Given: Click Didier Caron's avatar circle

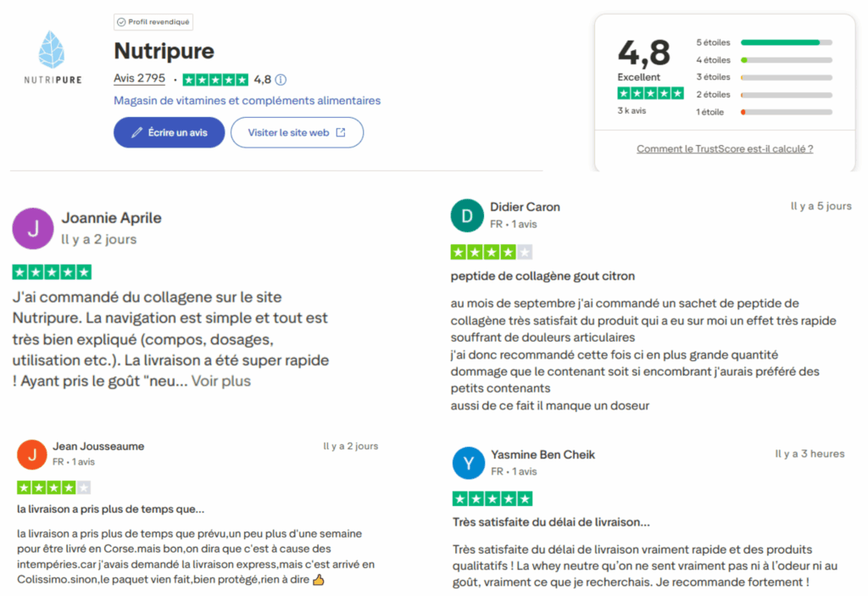Looking at the screenshot, I should [466, 215].
